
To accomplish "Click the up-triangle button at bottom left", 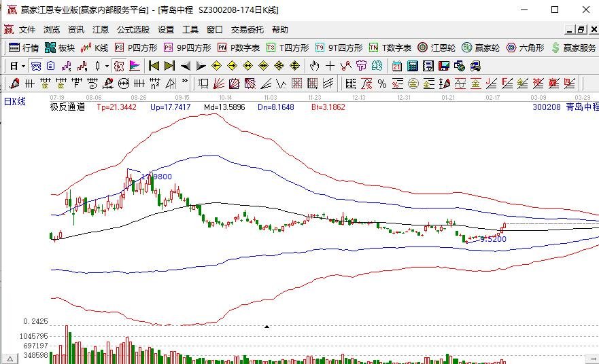I will click(x=10, y=359).
